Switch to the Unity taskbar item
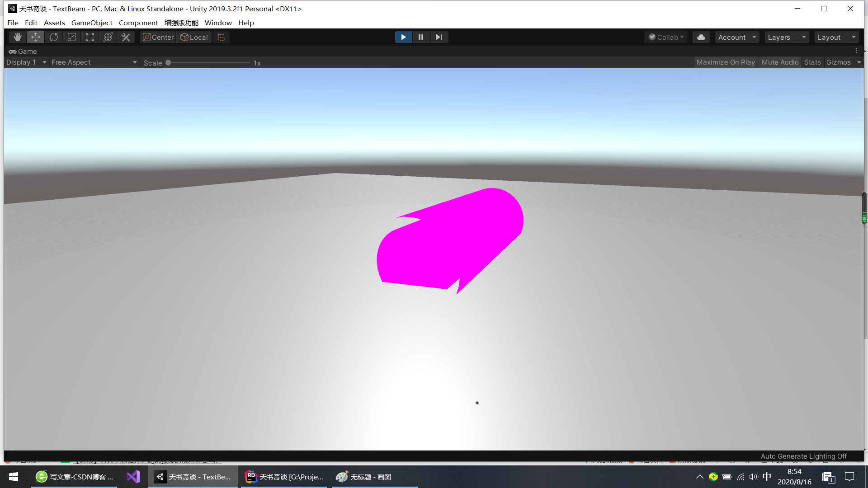 [193, 477]
